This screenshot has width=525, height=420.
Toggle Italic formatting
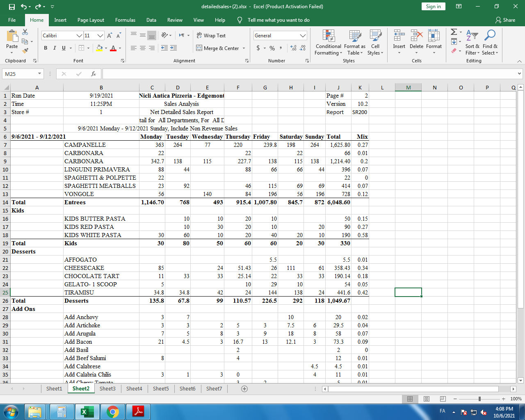(x=55, y=48)
